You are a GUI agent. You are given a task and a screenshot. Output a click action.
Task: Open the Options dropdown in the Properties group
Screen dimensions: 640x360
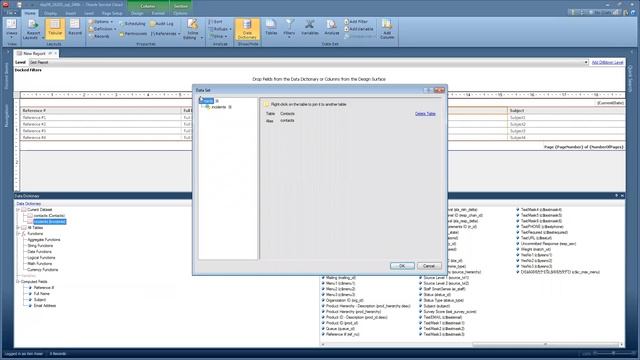click(100, 22)
